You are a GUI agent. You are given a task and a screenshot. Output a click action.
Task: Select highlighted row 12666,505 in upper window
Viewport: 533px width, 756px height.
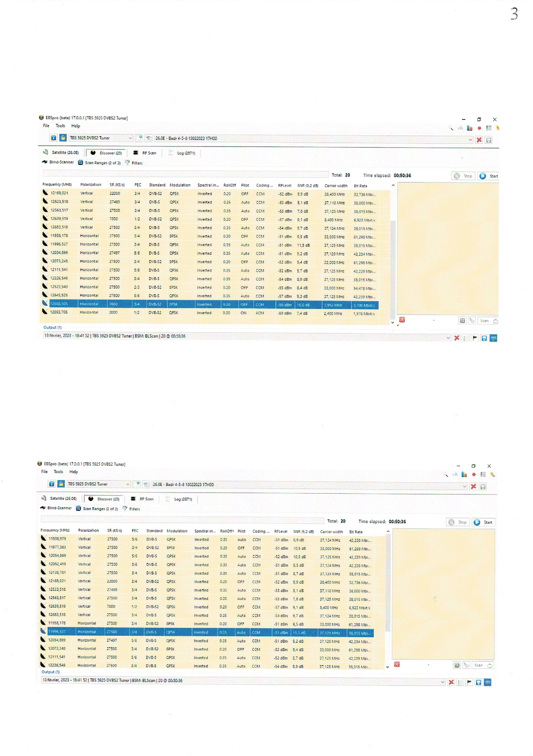pos(210,304)
